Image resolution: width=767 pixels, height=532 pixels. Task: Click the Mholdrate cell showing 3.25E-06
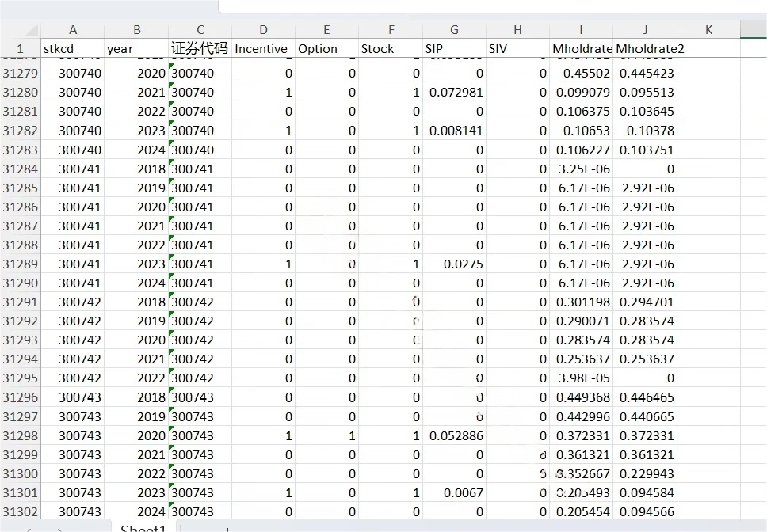(582, 169)
